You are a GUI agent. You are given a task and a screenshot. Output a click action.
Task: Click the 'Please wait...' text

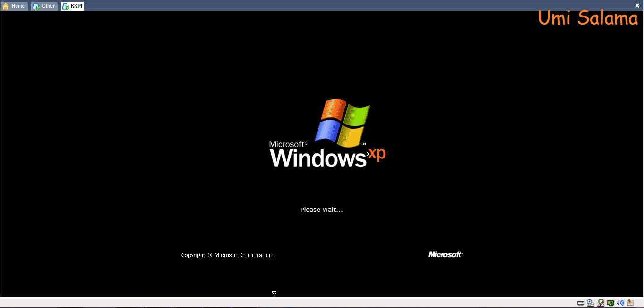pyautogui.click(x=321, y=210)
